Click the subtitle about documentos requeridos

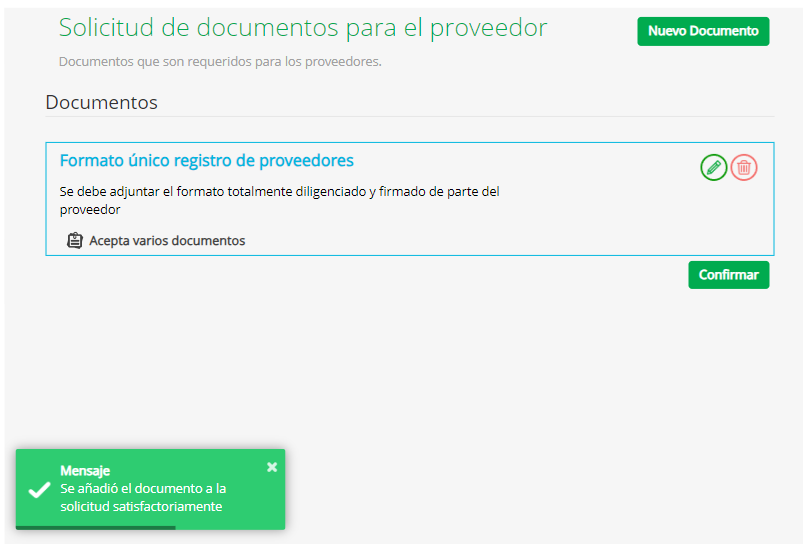(x=220, y=62)
